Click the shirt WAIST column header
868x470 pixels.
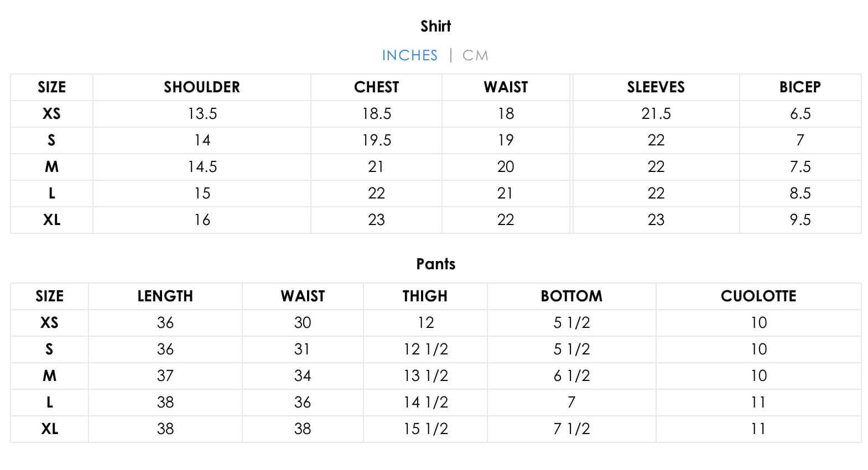(506, 87)
